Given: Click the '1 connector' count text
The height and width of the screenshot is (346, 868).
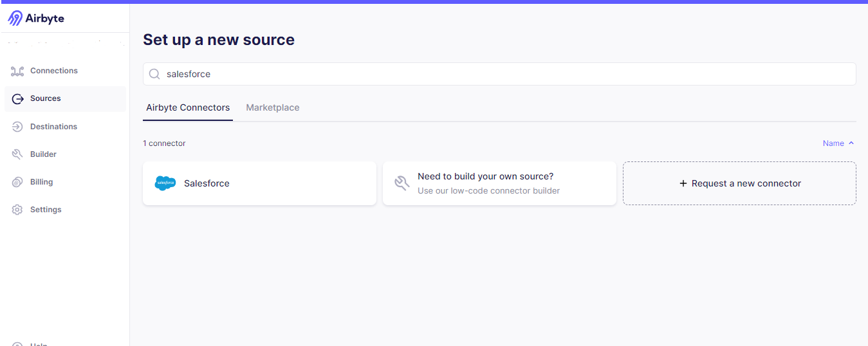Looking at the screenshot, I should 164,143.
